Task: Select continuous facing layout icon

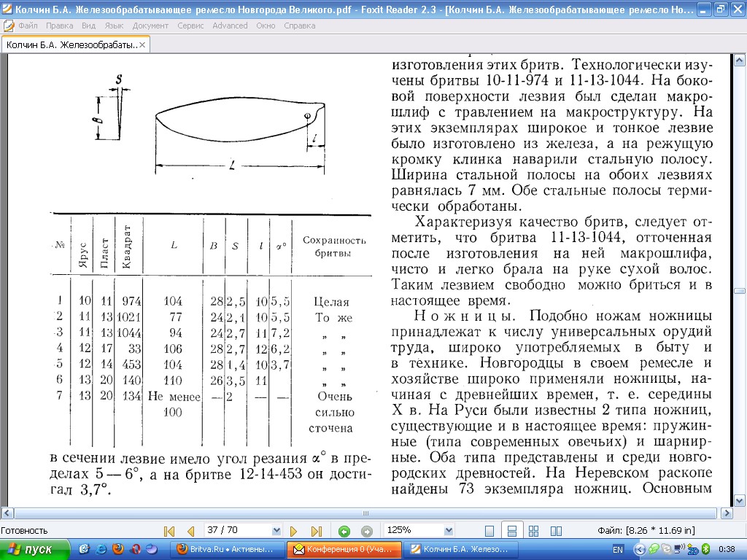Action: 556,531
